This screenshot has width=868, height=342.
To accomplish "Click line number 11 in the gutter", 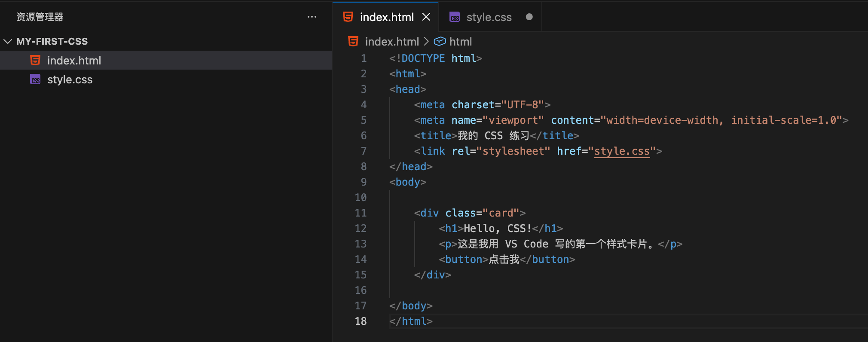I will tap(361, 213).
